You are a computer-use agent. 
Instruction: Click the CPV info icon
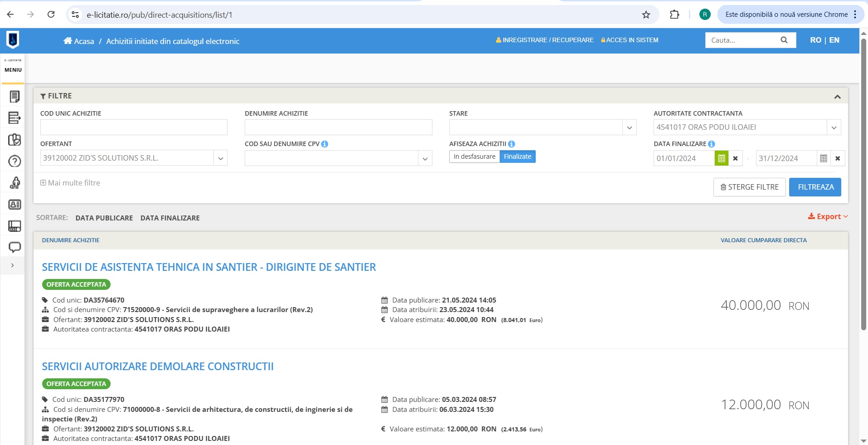point(325,144)
